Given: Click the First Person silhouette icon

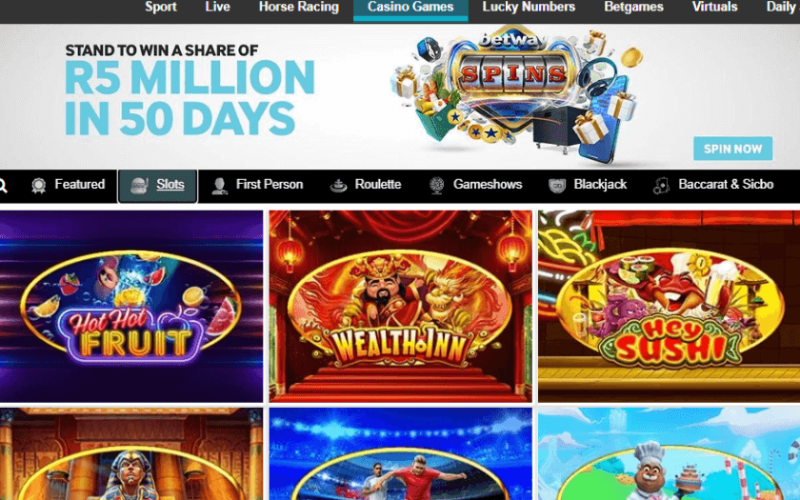Looking at the screenshot, I should 219,186.
